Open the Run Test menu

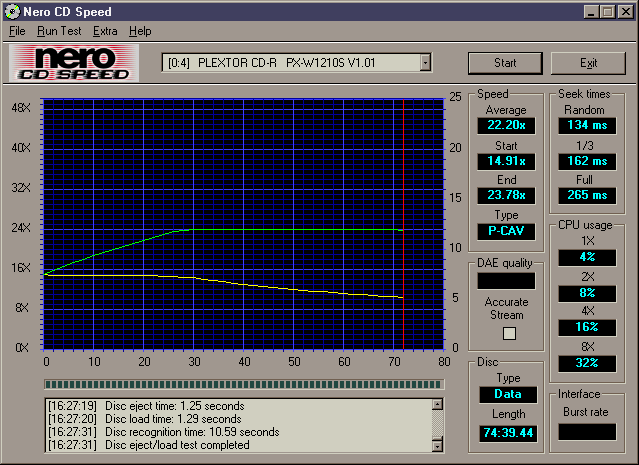[60, 31]
